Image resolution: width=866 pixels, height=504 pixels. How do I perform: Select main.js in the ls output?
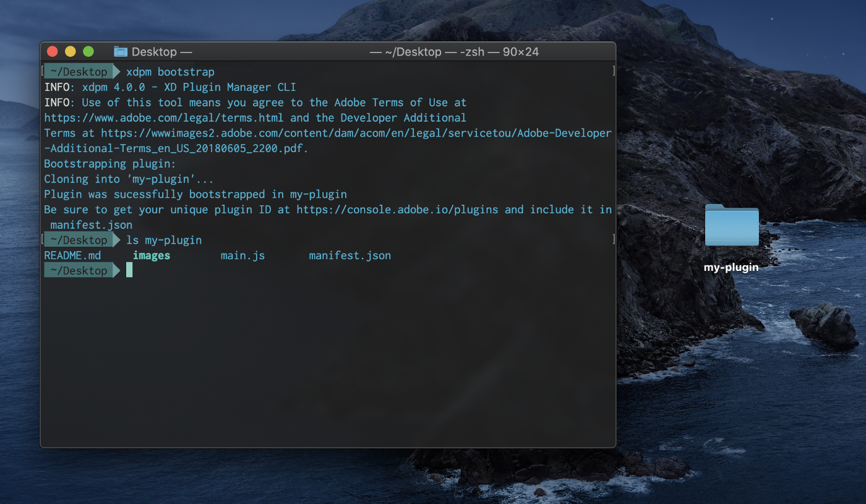[x=242, y=255]
